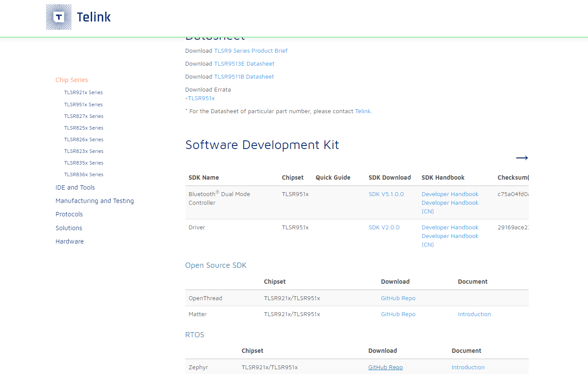Click the Quick Guide column header

click(333, 177)
